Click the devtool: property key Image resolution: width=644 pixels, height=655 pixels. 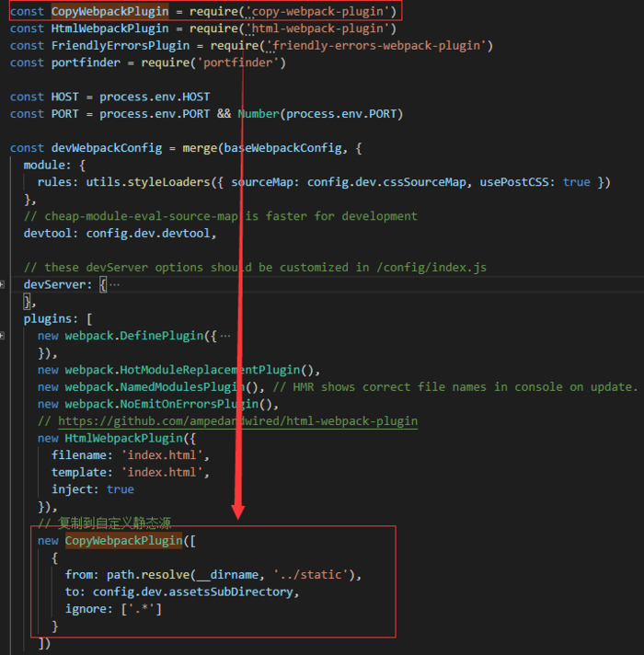[51, 233]
